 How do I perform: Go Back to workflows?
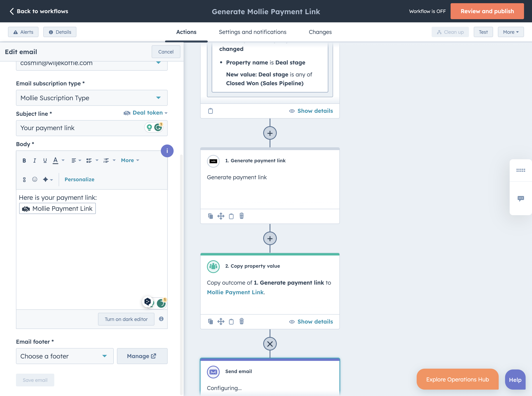click(x=39, y=11)
